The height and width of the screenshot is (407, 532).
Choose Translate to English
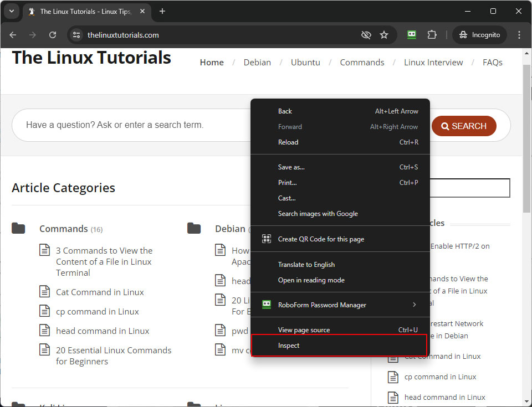340,265
